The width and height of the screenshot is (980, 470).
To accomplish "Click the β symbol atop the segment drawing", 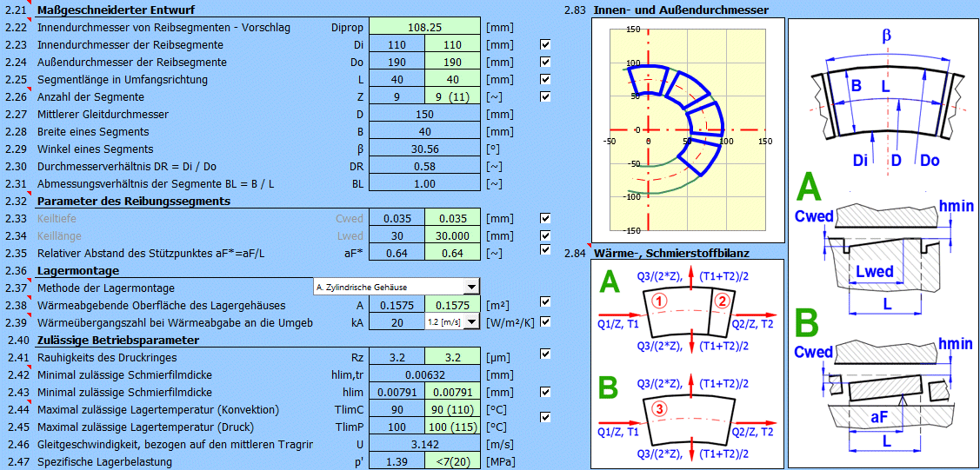I will (886, 36).
